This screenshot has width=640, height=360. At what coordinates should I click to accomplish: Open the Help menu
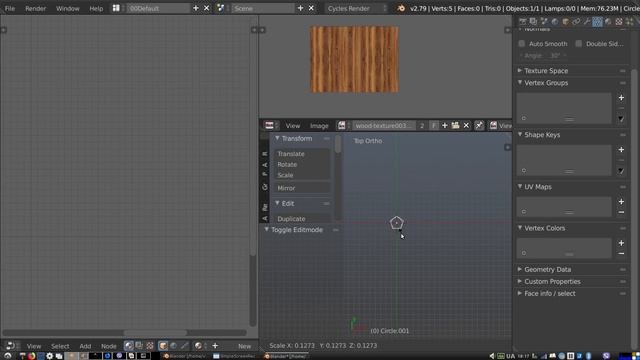click(96, 8)
